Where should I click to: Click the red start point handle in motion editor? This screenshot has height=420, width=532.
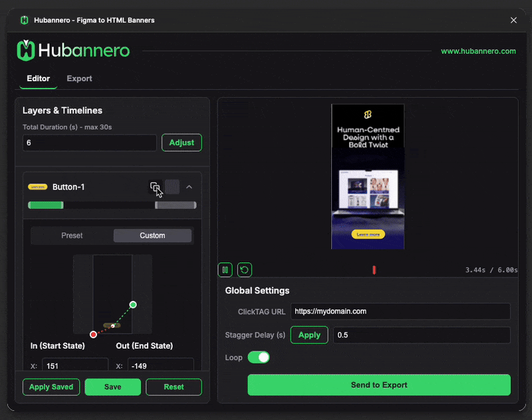click(93, 334)
